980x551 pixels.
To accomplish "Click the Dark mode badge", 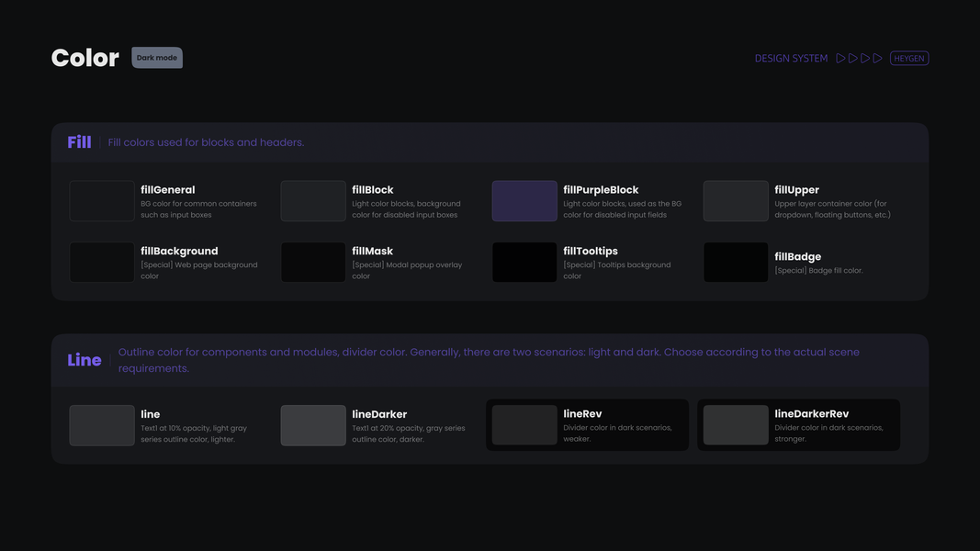I will click(x=157, y=58).
